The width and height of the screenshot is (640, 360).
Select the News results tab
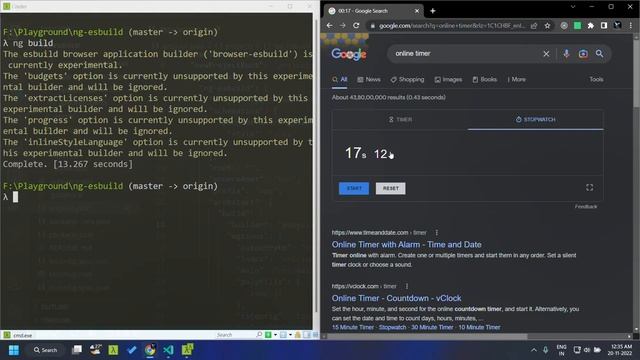(369, 80)
